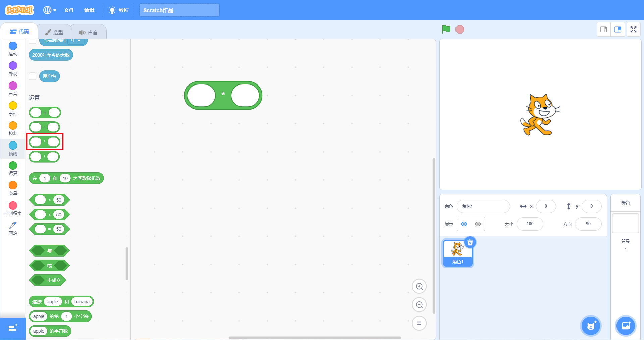Switch to small stage layout
Screen dimensions: 644x340
pyautogui.click(x=604, y=30)
